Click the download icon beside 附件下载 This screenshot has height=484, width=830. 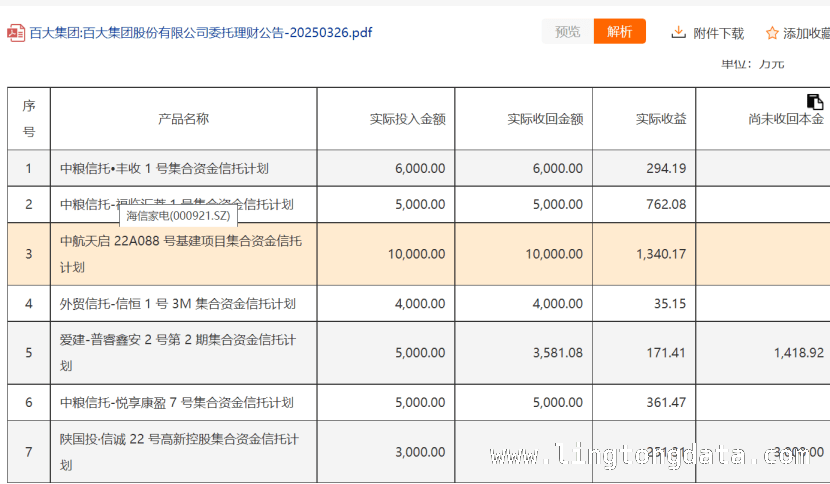678,33
